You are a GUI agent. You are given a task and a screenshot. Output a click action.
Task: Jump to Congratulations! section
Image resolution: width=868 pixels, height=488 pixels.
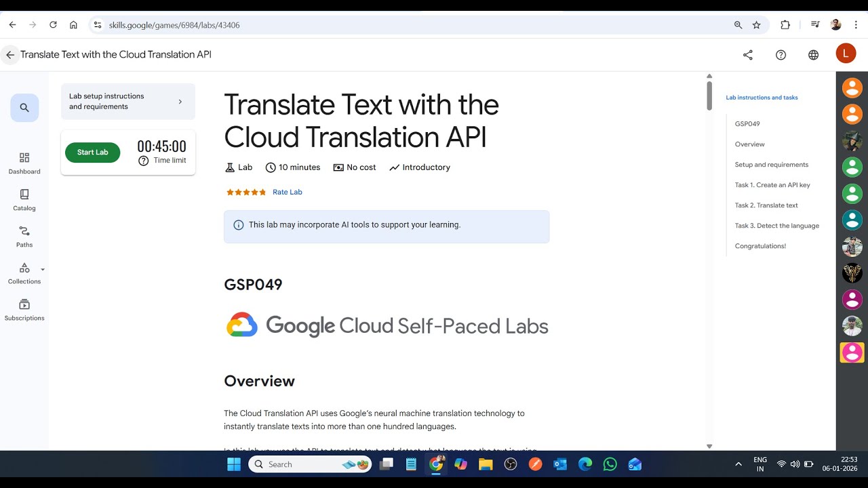pyautogui.click(x=760, y=246)
